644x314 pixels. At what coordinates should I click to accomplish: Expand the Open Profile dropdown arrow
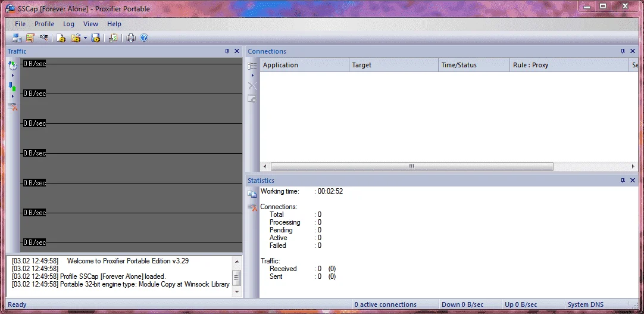point(86,38)
